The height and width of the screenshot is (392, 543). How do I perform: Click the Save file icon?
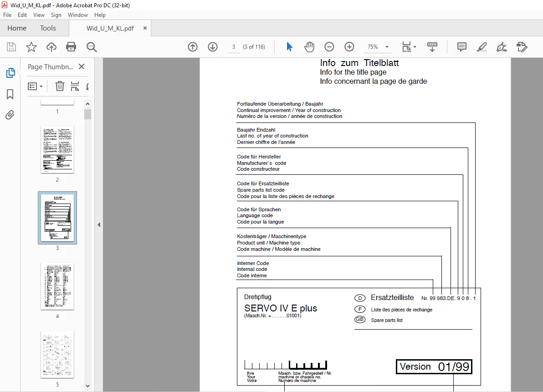point(11,47)
